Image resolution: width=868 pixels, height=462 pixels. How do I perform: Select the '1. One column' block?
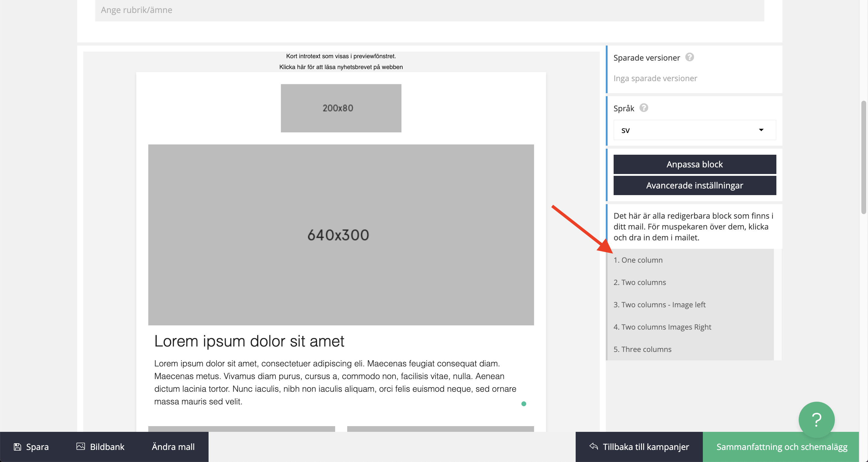638,260
